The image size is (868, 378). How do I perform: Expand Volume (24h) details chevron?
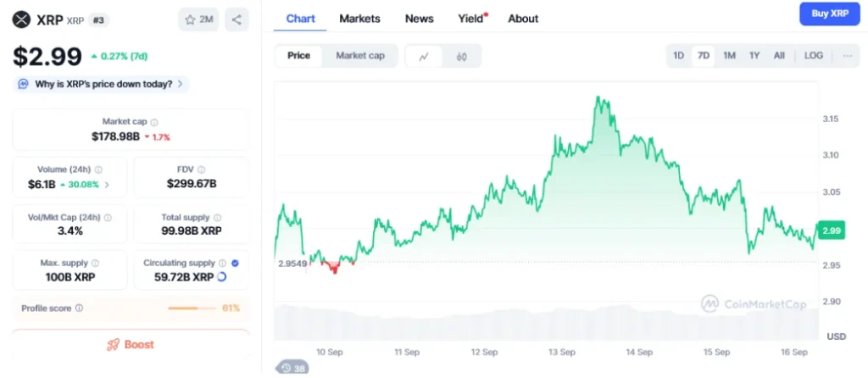tap(107, 185)
